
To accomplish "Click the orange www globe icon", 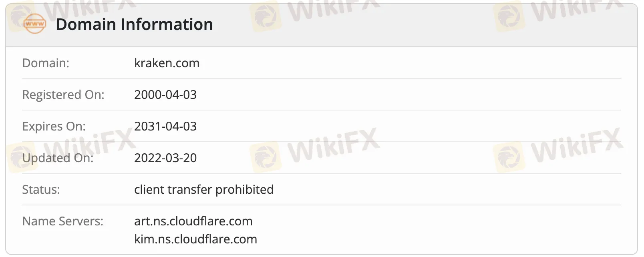I will 35,24.
